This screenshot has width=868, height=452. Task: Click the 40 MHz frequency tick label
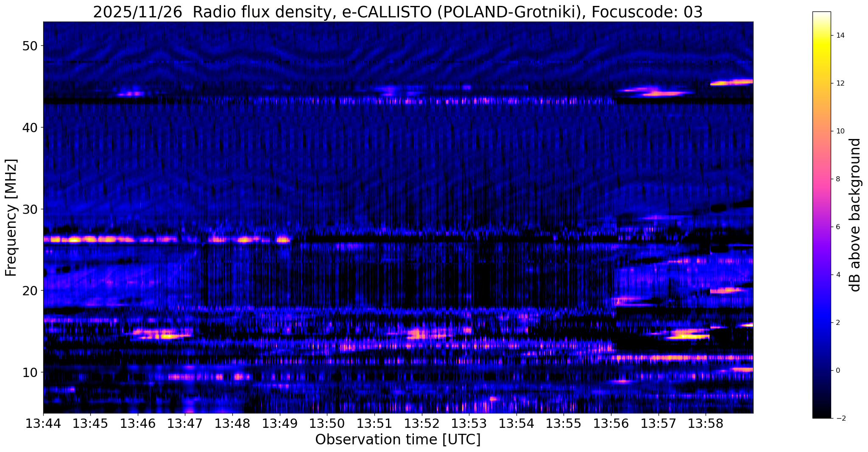click(x=30, y=127)
